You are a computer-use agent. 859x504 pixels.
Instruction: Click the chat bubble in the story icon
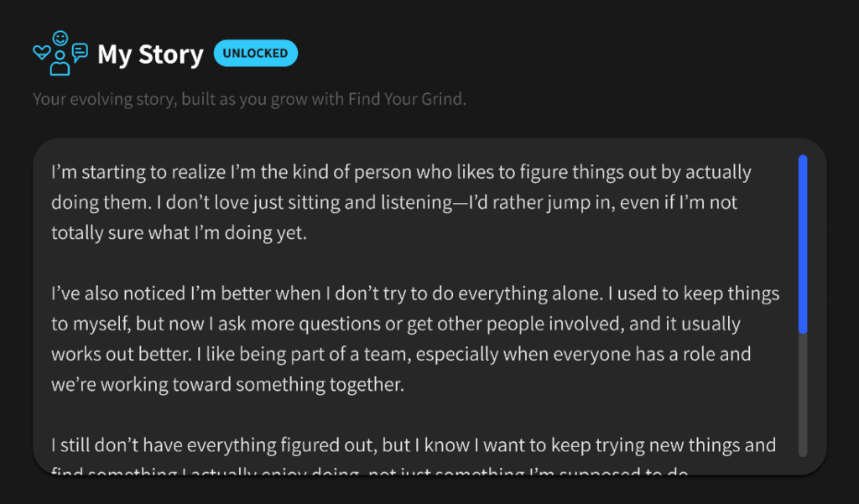[80, 52]
